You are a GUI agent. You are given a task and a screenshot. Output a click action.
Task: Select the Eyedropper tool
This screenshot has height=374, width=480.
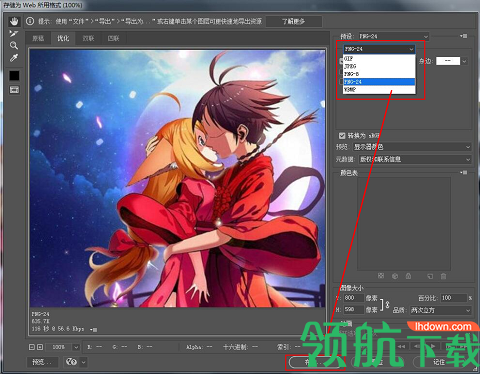coord(14,58)
